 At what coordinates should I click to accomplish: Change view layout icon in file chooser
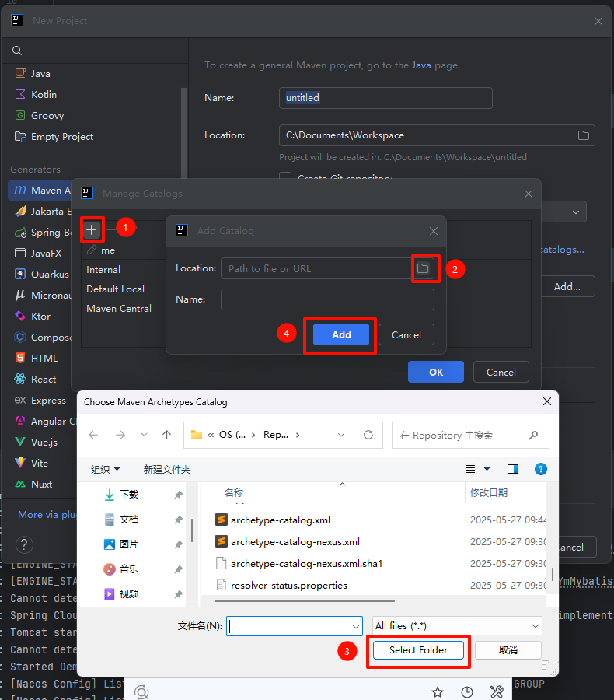[x=470, y=469]
